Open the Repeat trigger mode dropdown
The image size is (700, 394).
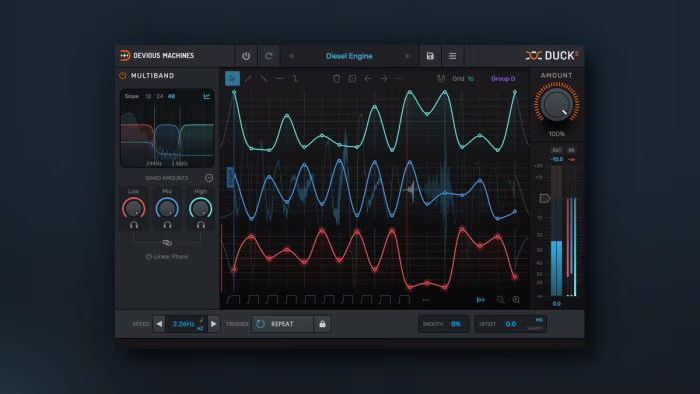click(x=282, y=324)
